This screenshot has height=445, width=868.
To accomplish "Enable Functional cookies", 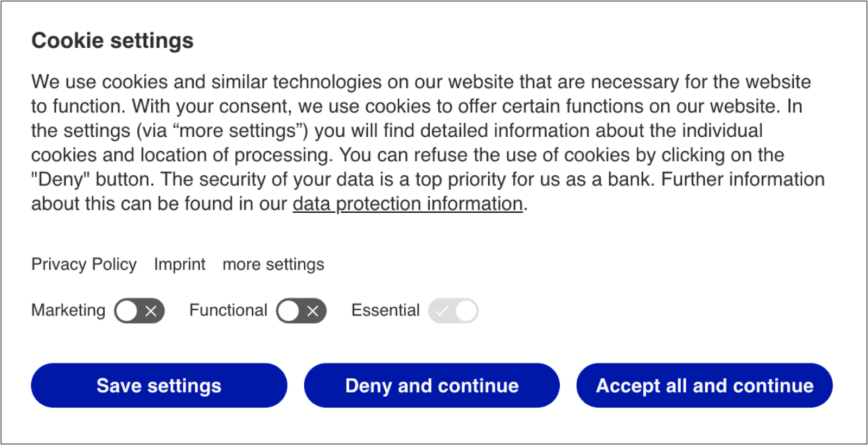I will click(302, 310).
